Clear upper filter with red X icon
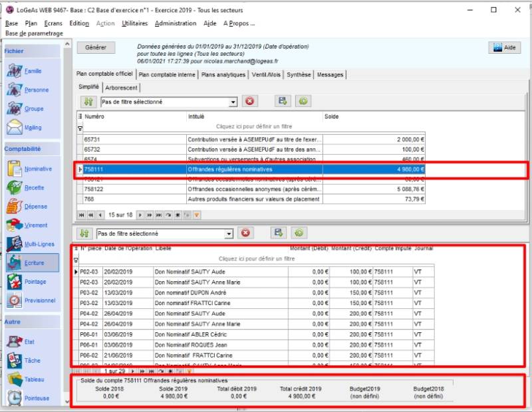532x412 pixels. tap(250, 101)
